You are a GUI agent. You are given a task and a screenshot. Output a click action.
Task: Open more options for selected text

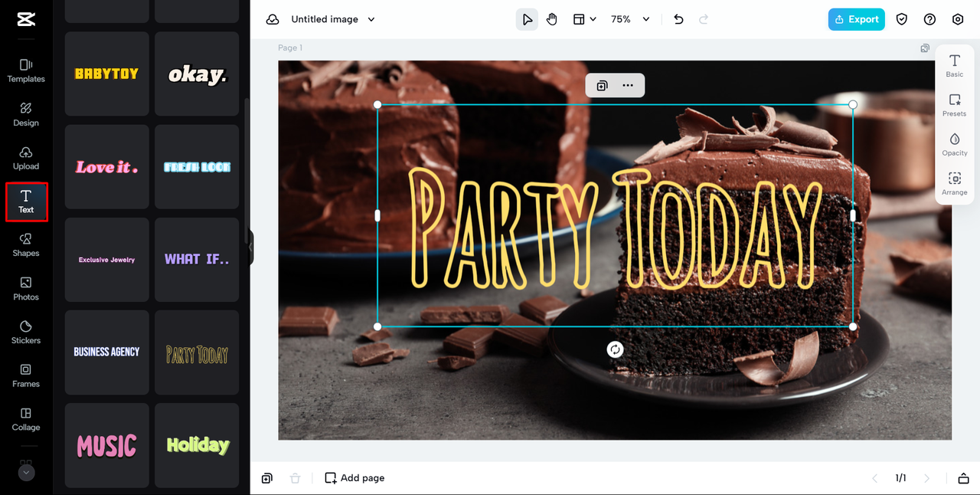[x=628, y=85]
